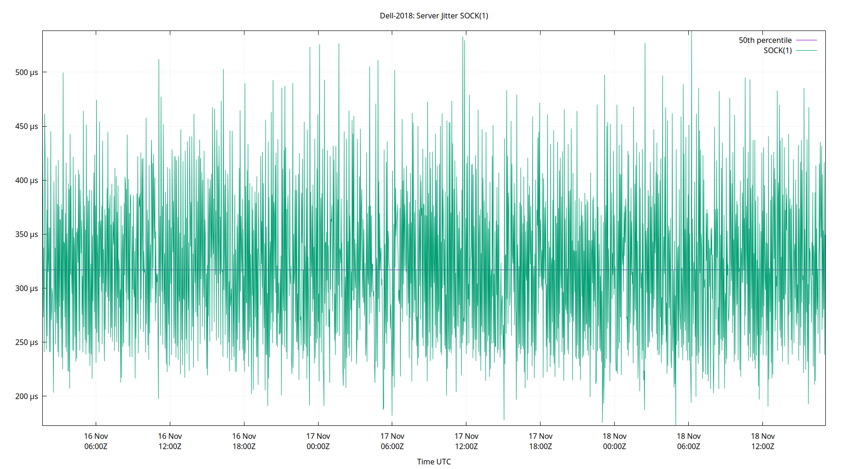The image size is (868, 469).
Task: Click the 50th percentile legend line sample
Action: coord(806,40)
